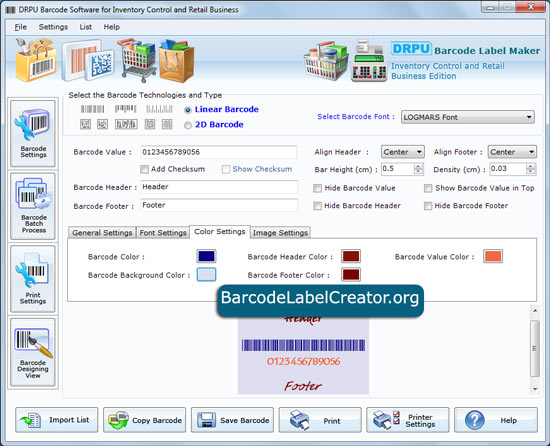
Task: Open the Help menu
Action: coord(112,27)
